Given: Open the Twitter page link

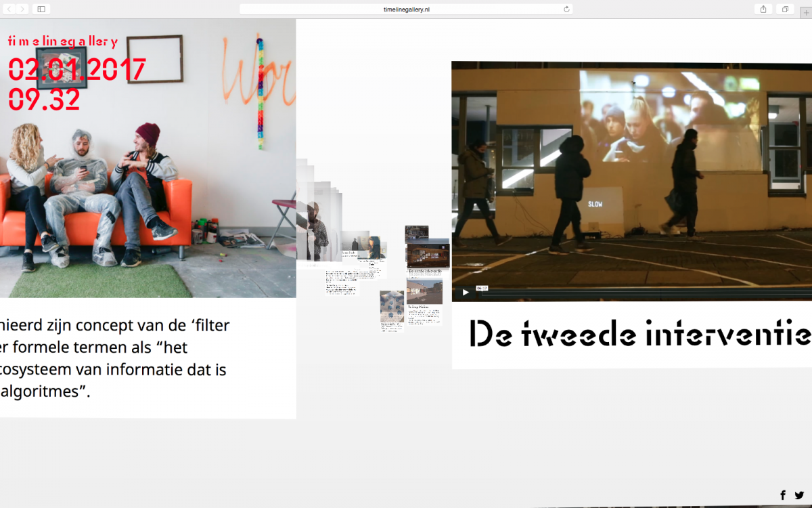Looking at the screenshot, I should [799, 495].
